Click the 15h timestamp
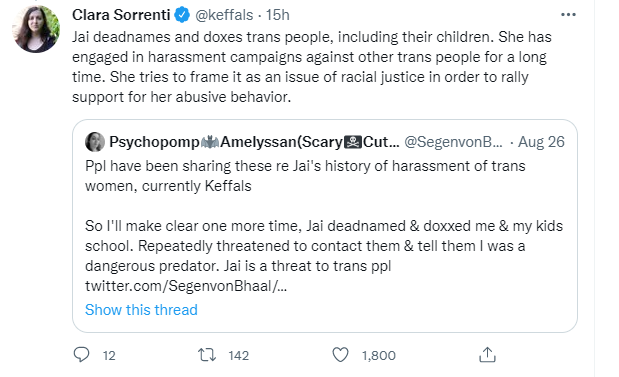619x377 pixels. click(278, 15)
